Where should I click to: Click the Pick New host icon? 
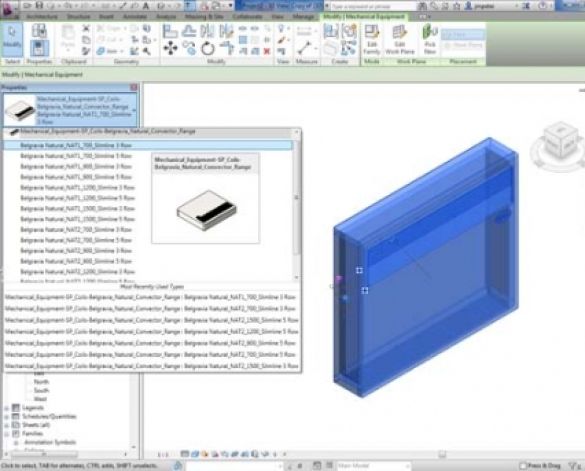coord(430,40)
